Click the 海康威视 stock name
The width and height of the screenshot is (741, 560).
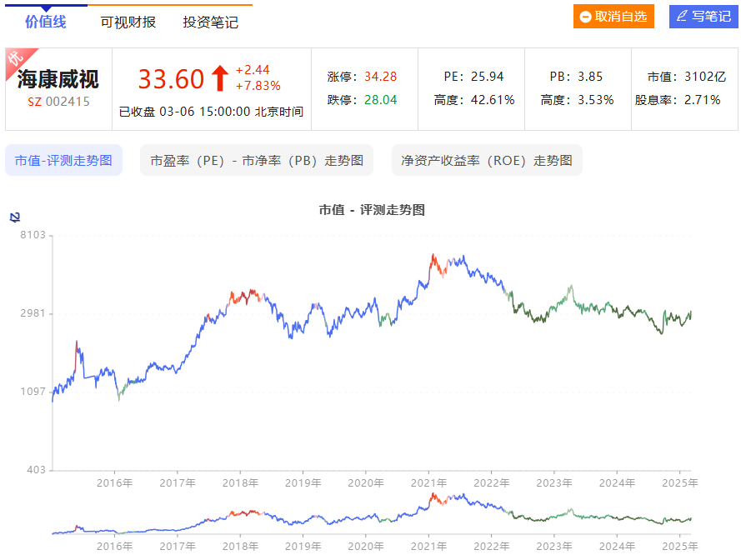coord(58,80)
